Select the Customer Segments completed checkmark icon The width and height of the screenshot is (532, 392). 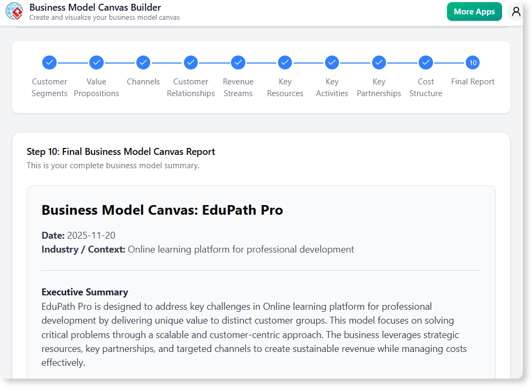[49, 62]
